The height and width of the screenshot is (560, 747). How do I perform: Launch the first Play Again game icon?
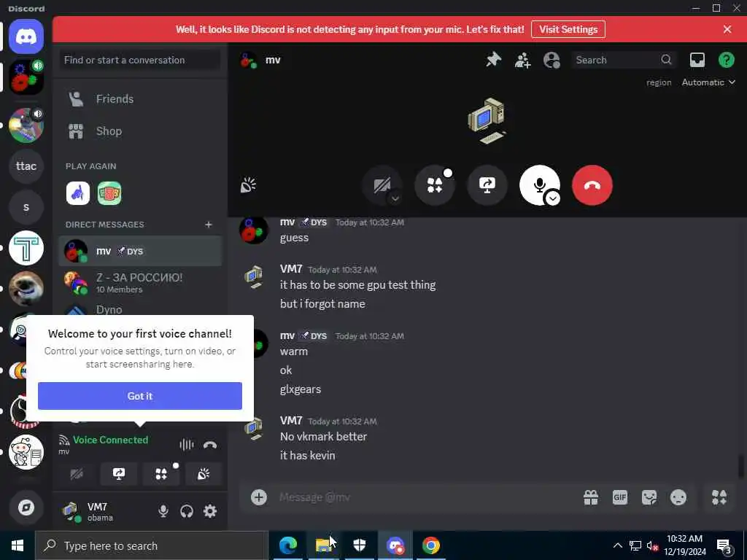(x=77, y=193)
